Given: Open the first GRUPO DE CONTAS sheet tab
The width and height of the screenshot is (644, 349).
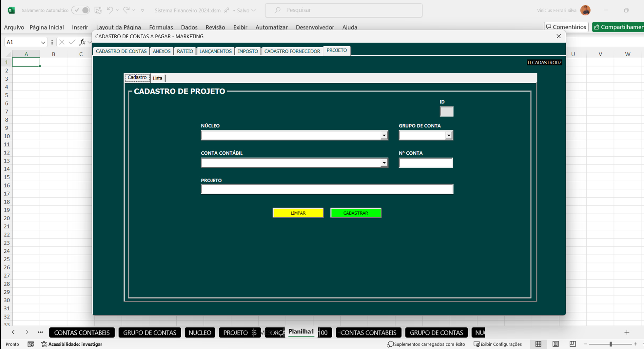Looking at the screenshot, I should [150, 333].
